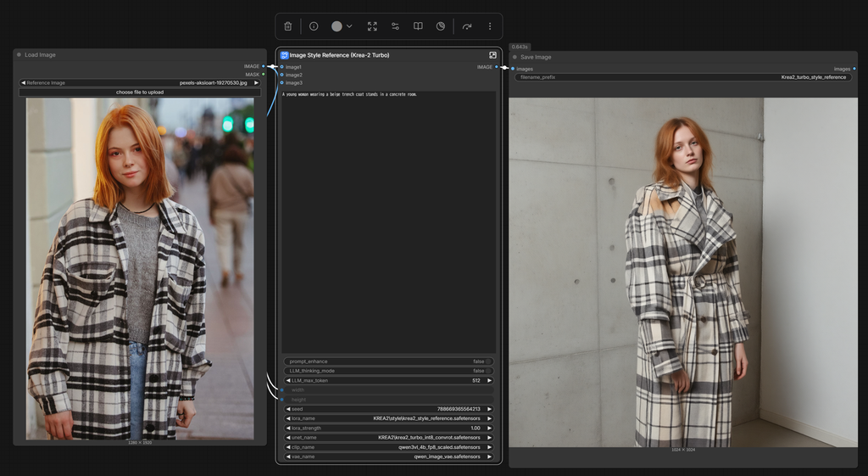
Task: Delete the selected node with the trash icon
Action: [288, 26]
